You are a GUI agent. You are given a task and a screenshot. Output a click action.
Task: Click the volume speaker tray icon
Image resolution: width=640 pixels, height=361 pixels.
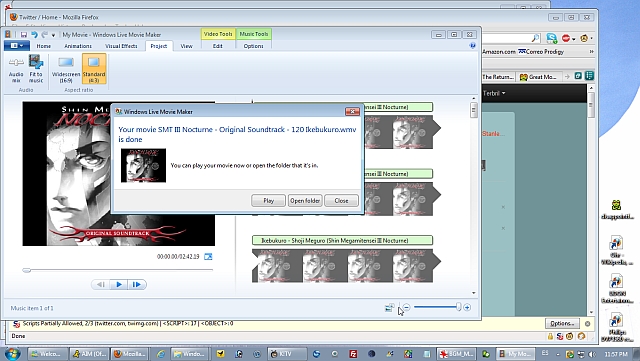[x=591, y=354]
